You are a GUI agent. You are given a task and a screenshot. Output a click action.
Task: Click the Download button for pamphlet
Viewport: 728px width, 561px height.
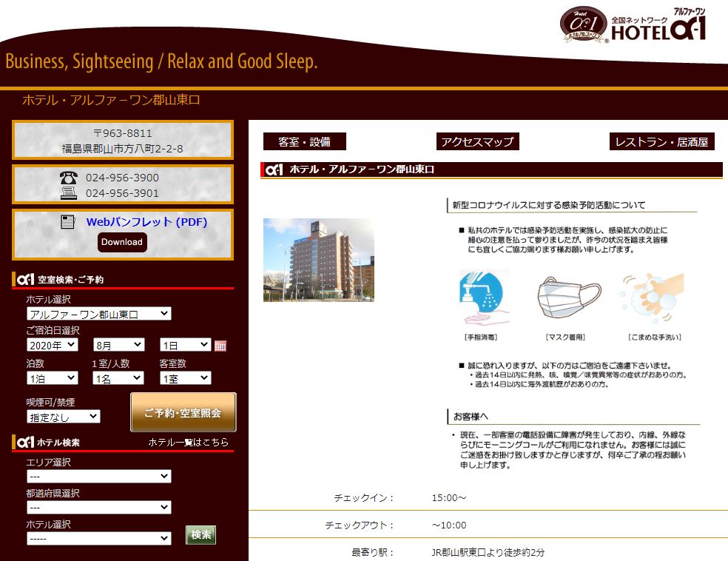coord(122,242)
